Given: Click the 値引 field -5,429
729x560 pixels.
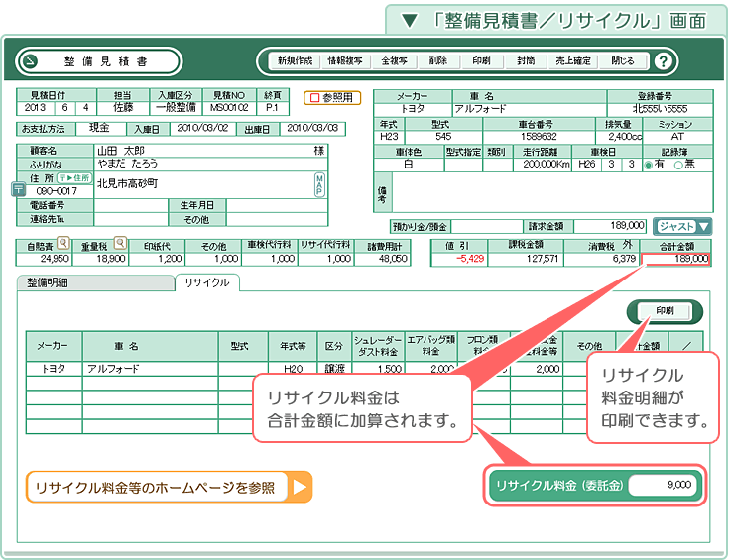Looking at the screenshot, I should tap(459, 260).
